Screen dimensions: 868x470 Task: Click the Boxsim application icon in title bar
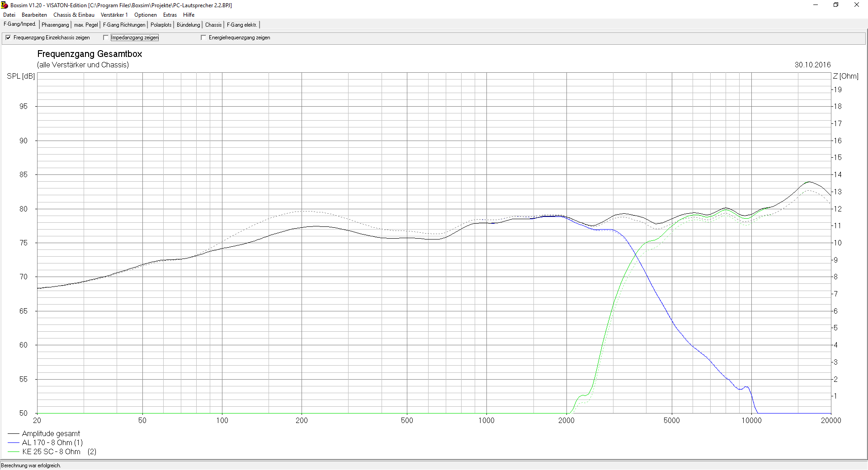(x=5, y=5)
